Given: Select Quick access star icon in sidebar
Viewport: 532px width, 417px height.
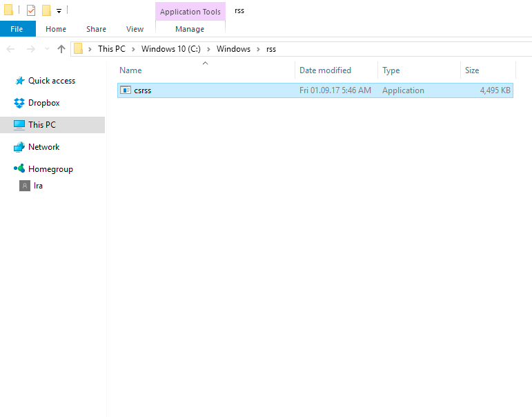Looking at the screenshot, I should pos(19,81).
